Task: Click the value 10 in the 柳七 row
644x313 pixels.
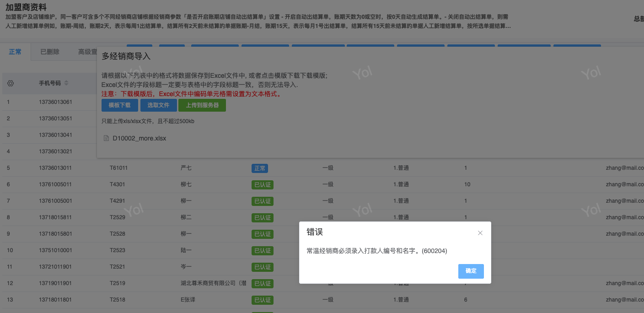Action: pos(467,184)
